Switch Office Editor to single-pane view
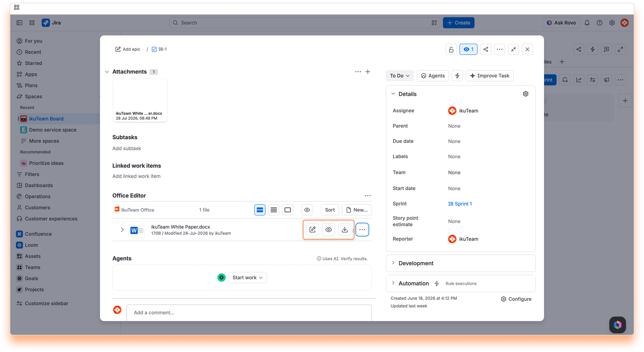Screen dimensions: 644x352 click(x=287, y=210)
